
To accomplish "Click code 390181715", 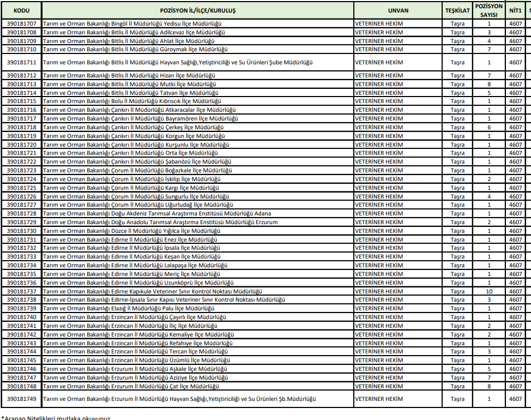I will [21, 101].
